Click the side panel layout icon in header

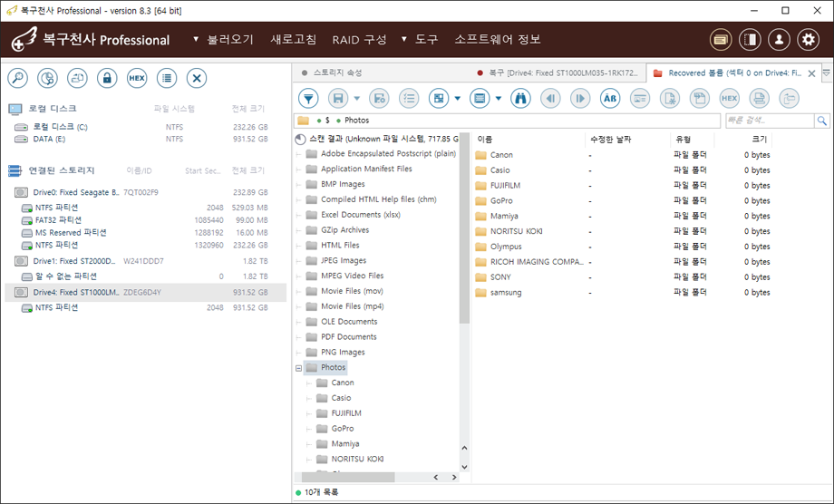[750, 39]
